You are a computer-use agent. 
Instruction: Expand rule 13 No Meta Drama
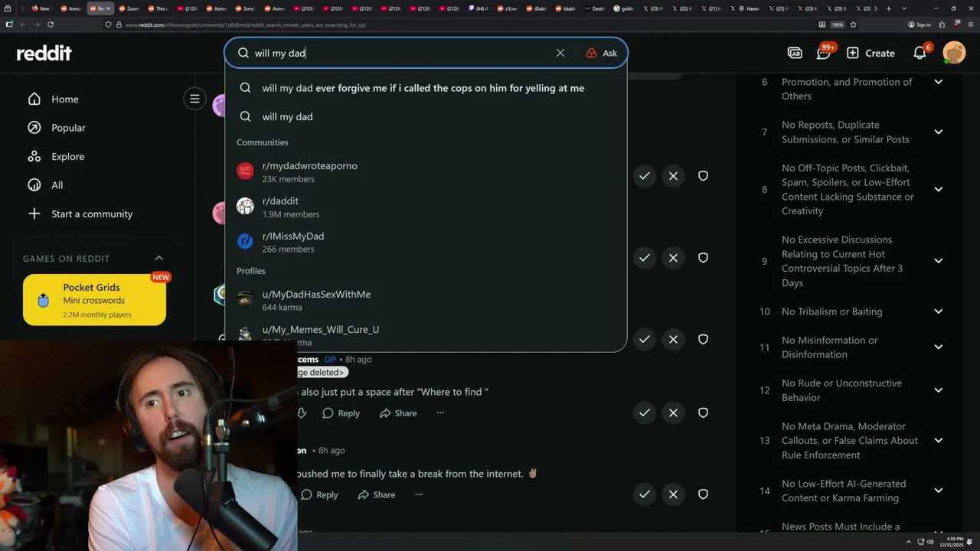coord(939,440)
